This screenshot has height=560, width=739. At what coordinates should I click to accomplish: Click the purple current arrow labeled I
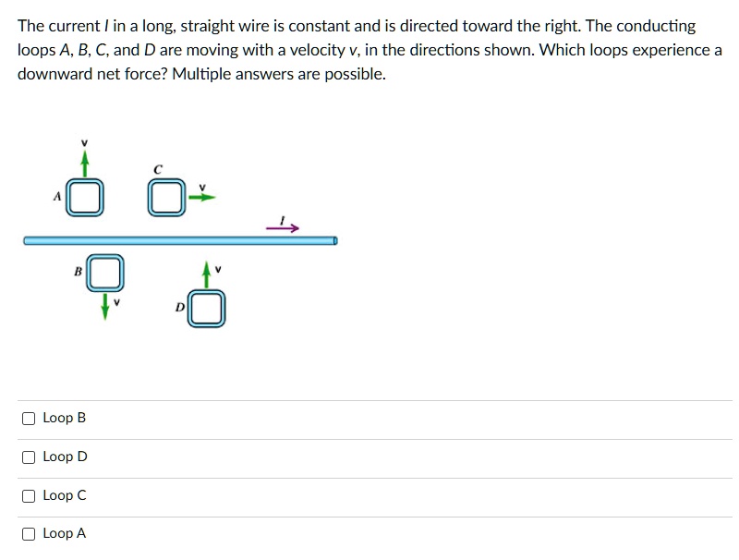[x=283, y=228]
